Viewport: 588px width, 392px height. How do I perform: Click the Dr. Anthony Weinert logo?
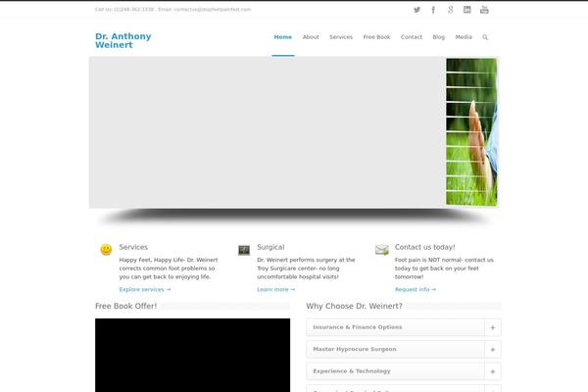click(123, 40)
